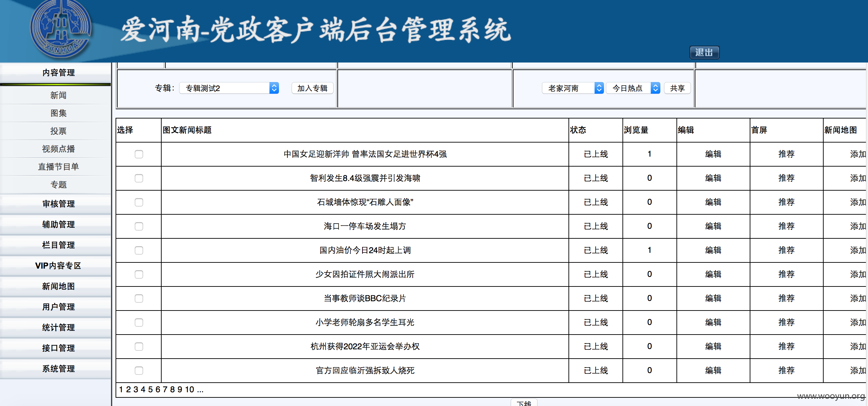868x406 pixels.
Task: Click 编辑 for 少女因拍证件照大闹派出所 row
Action: coord(713,274)
